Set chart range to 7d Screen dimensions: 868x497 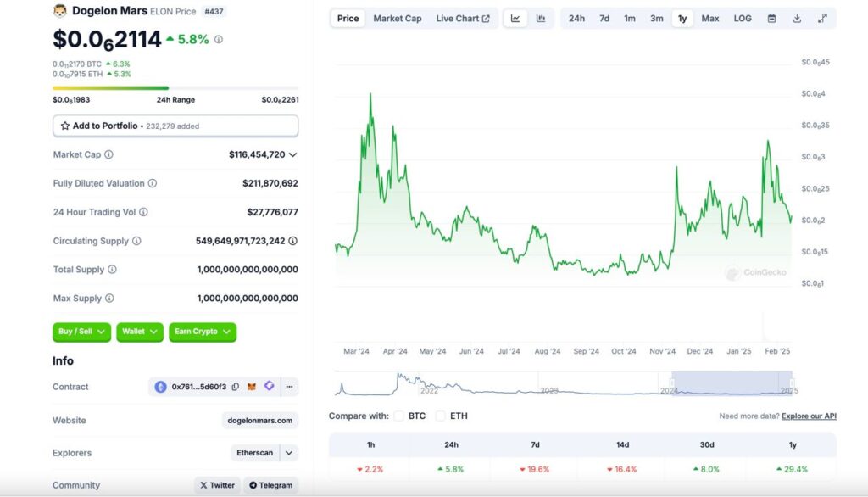tap(604, 19)
